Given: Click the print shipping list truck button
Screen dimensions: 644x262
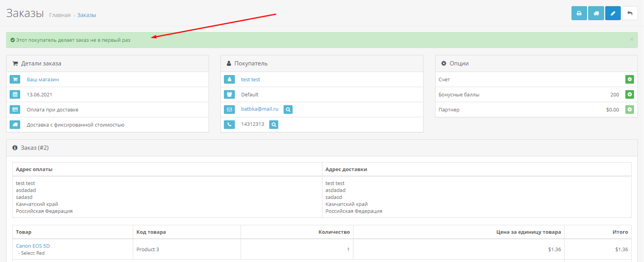Looking at the screenshot, I should tap(596, 13).
